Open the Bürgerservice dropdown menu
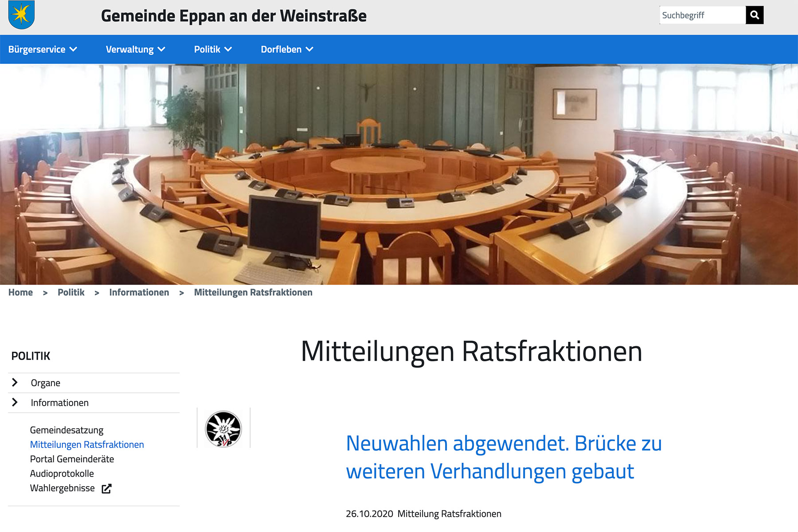 point(43,49)
